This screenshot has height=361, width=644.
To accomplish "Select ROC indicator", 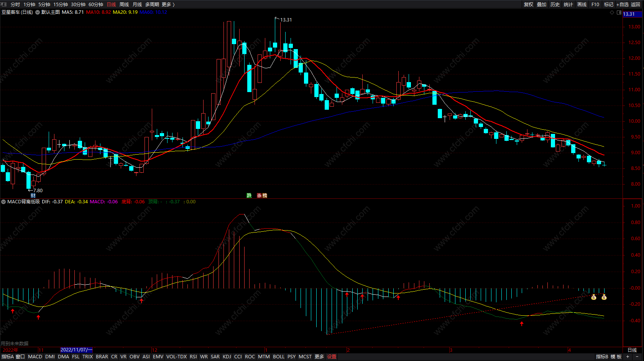I will pos(250,357).
